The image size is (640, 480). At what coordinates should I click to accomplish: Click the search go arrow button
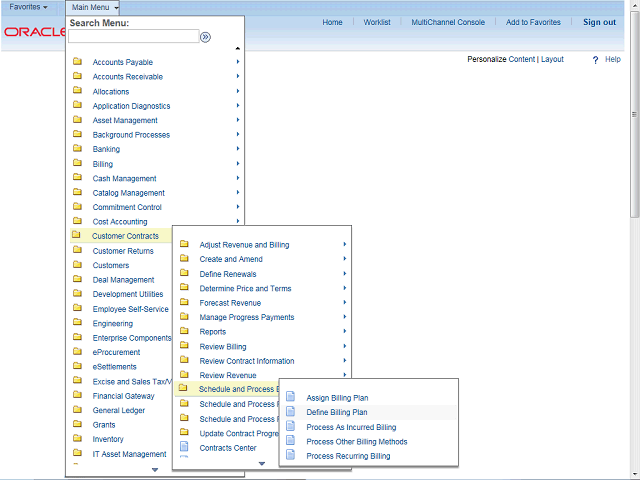[205, 37]
